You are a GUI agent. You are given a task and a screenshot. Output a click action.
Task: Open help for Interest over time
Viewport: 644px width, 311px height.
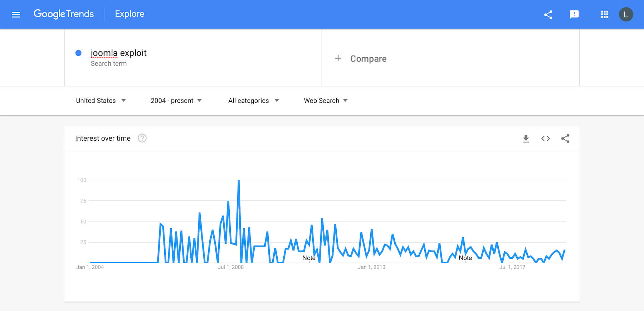(x=142, y=138)
